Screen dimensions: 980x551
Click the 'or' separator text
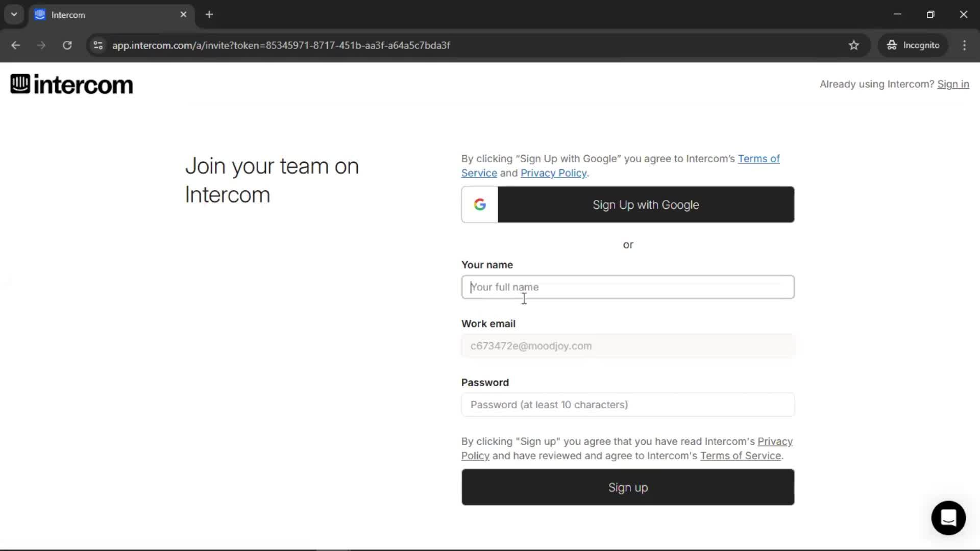628,245
